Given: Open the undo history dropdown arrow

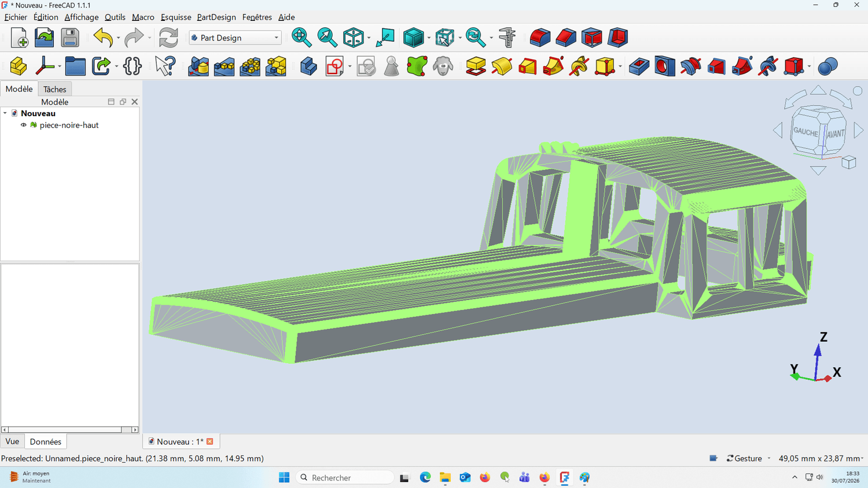Looking at the screenshot, I should pos(118,38).
